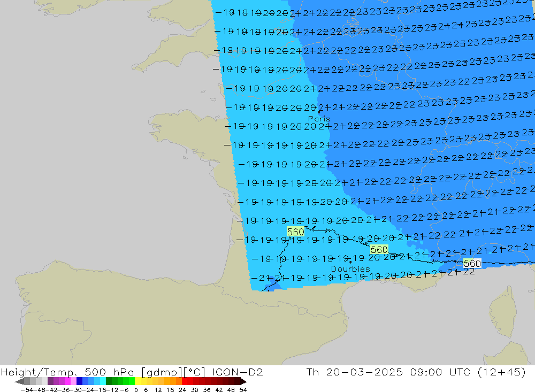Pick the dark blue swatch at -30
The image size is (535, 392).
click(79, 381)
